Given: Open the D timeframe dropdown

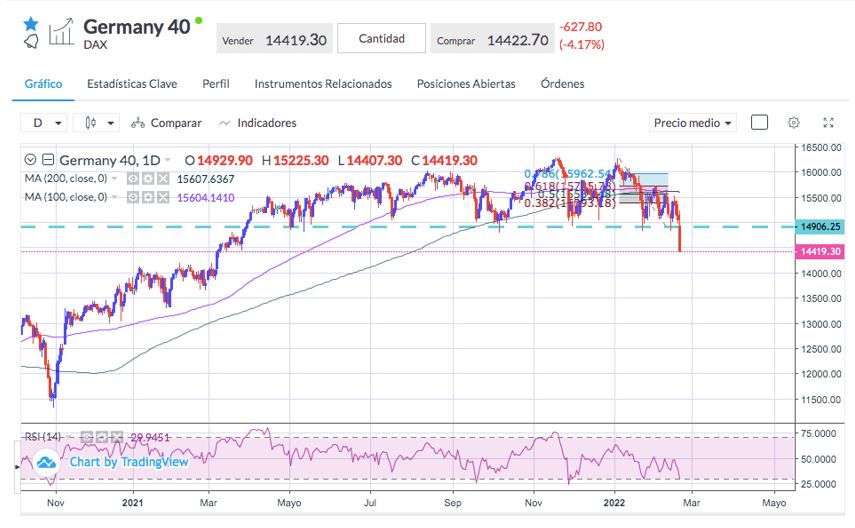Looking at the screenshot, I should tap(44, 123).
